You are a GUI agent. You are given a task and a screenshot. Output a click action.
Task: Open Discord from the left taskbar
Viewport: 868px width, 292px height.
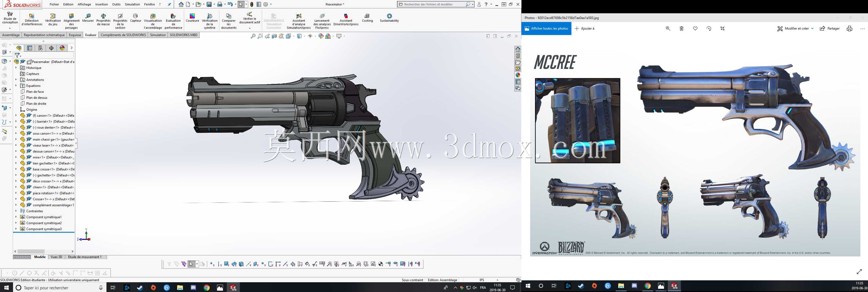click(x=193, y=288)
